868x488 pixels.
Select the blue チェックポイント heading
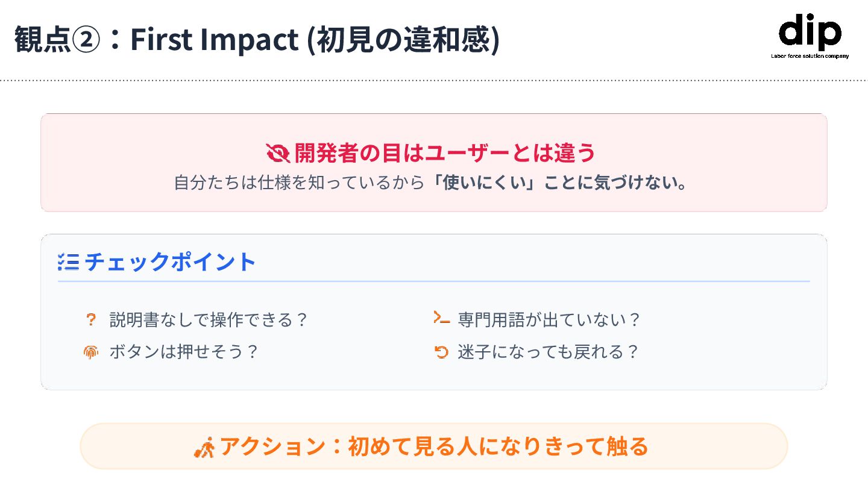[171, 262]
